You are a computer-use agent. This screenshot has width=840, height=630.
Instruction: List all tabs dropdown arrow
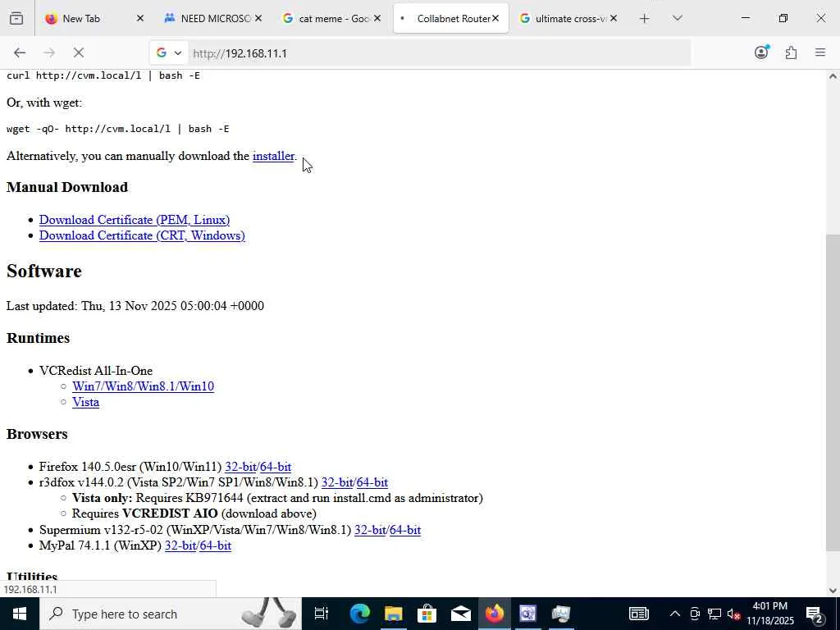click(677, 19)
